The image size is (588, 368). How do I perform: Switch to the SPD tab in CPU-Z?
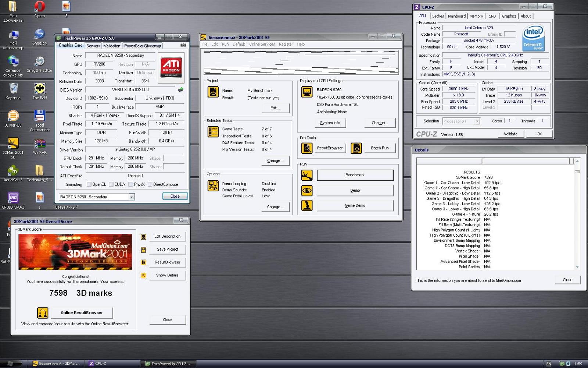click(x=492, y=16)
